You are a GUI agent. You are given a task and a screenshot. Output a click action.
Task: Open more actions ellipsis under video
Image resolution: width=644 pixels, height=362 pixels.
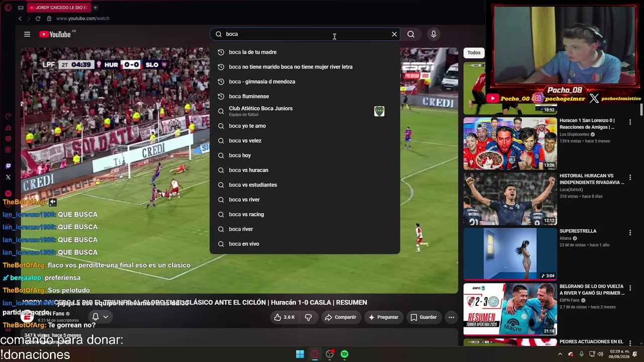click(451, 317)
